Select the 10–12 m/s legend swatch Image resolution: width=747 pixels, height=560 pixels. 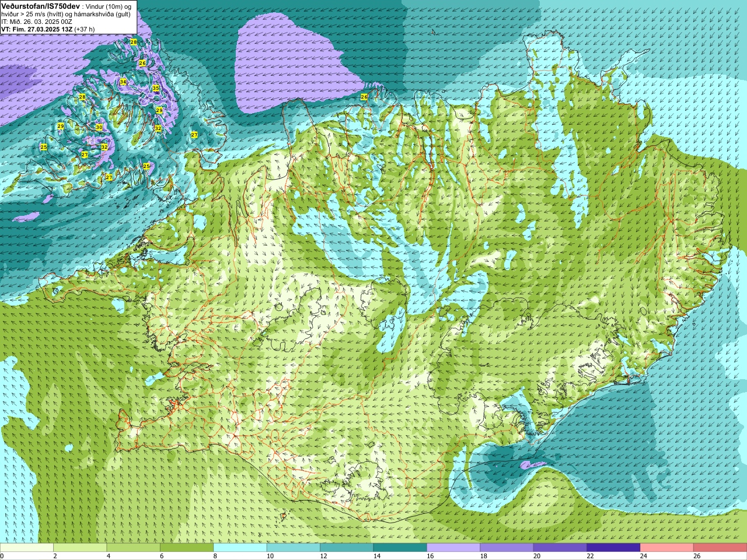coord(294,548)
